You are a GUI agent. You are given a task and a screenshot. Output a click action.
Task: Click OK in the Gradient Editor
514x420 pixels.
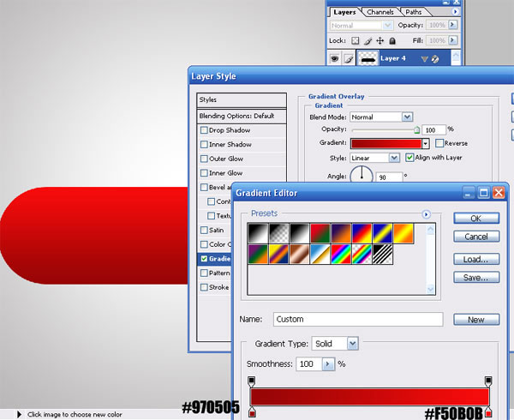476,219
